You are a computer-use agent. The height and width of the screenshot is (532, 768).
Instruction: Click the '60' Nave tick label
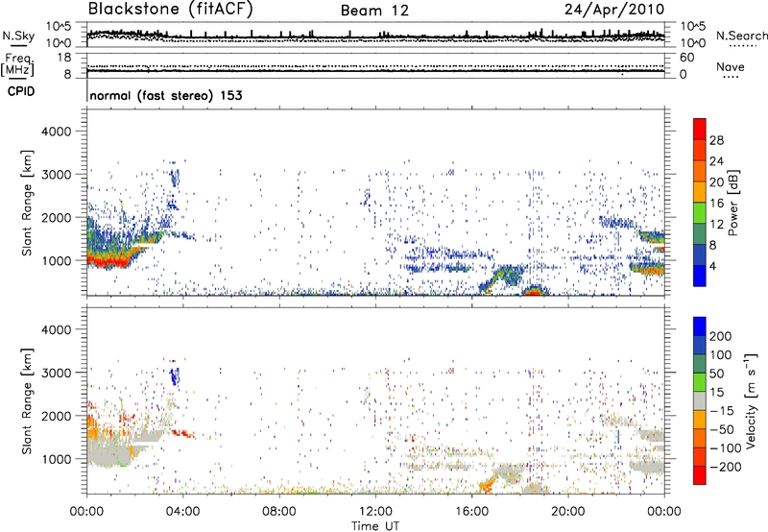(x=686, y=58)
